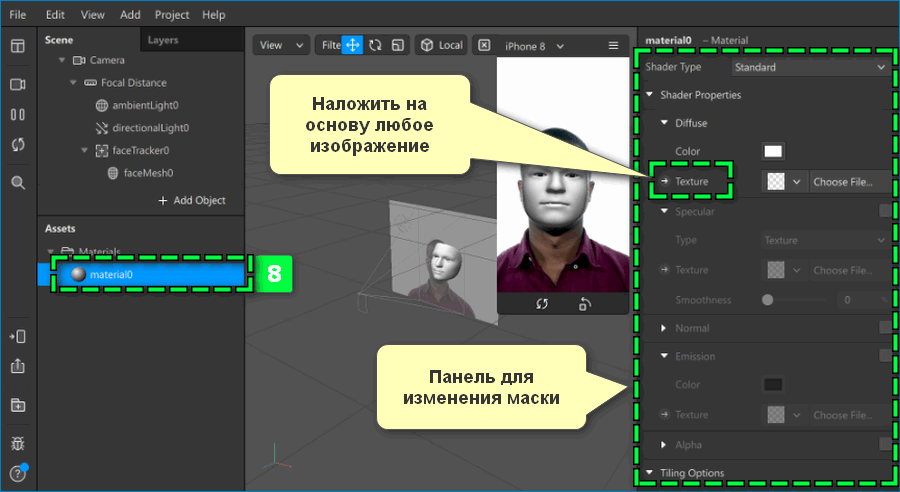This screenshot has width=900, height=492.
Task: Rotate the simulator device with the rotate icon
Action: 586,304
